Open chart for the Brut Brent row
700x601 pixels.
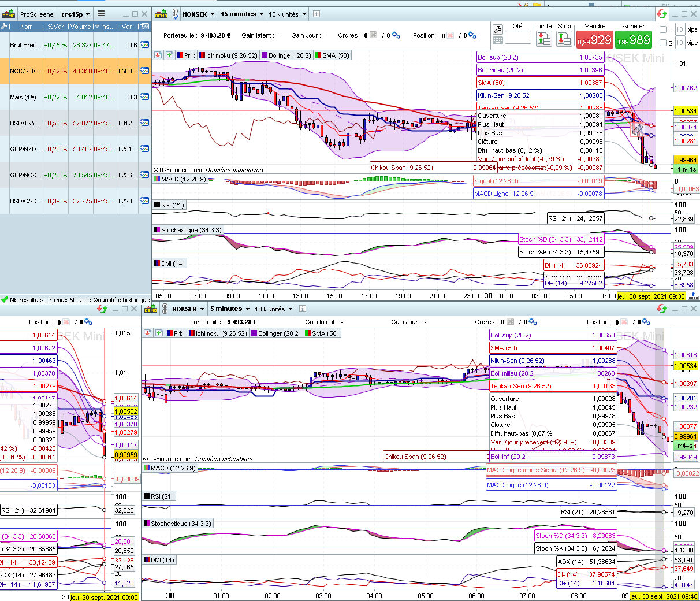click(144, 45)
